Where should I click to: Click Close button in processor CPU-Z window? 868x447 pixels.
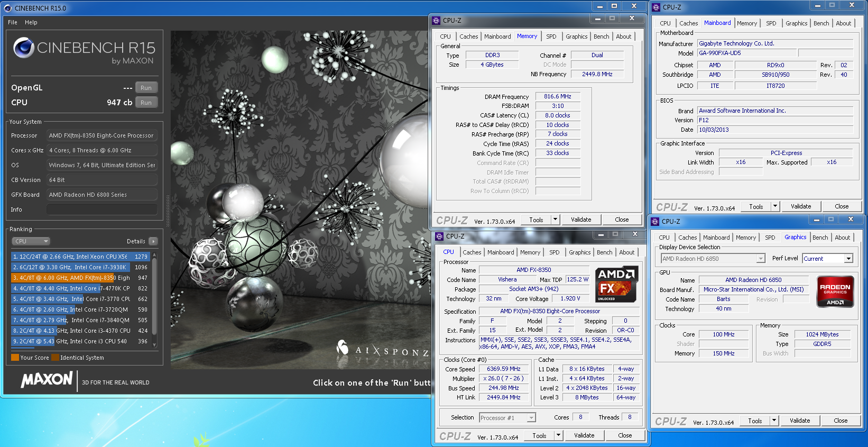click(x=625, y=435)
